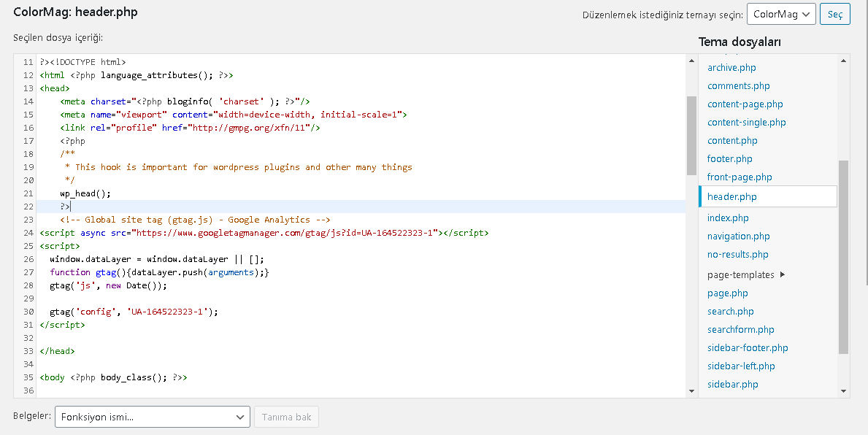Click the closing </script> tag on line 31
Screen dimensions: 868x435
point(62,325)
